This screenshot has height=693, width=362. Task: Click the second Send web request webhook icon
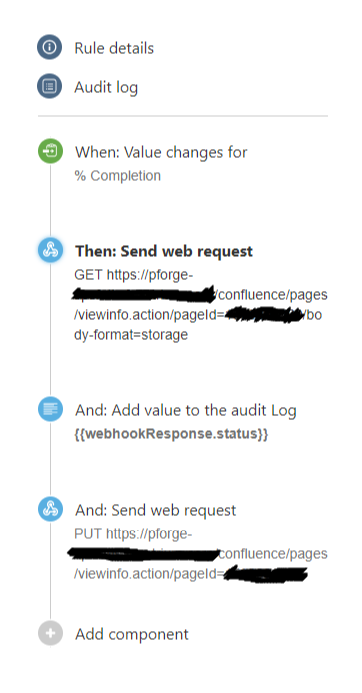(50, 509)
